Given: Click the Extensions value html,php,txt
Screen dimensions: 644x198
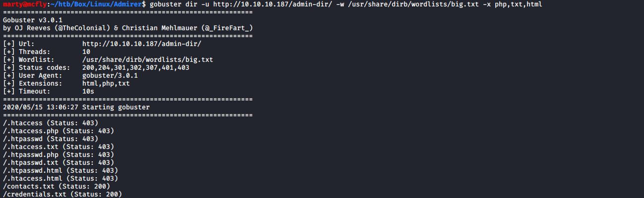Looking at the screenshot, I should (x=106, y=83).
